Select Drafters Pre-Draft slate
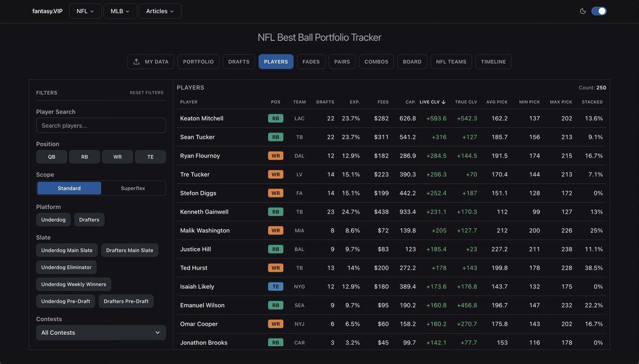This screenshot has height=364, width=639. (126, 301)
